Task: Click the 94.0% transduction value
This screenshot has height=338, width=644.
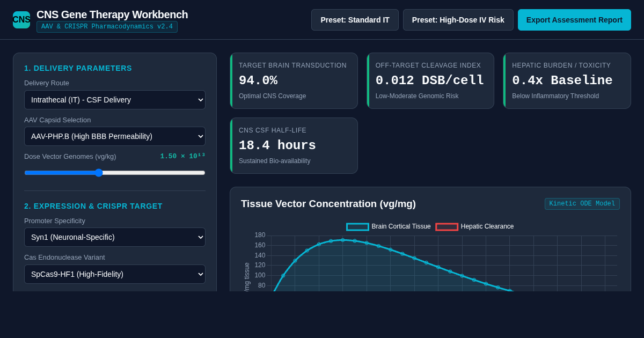Action: (258, 80)
